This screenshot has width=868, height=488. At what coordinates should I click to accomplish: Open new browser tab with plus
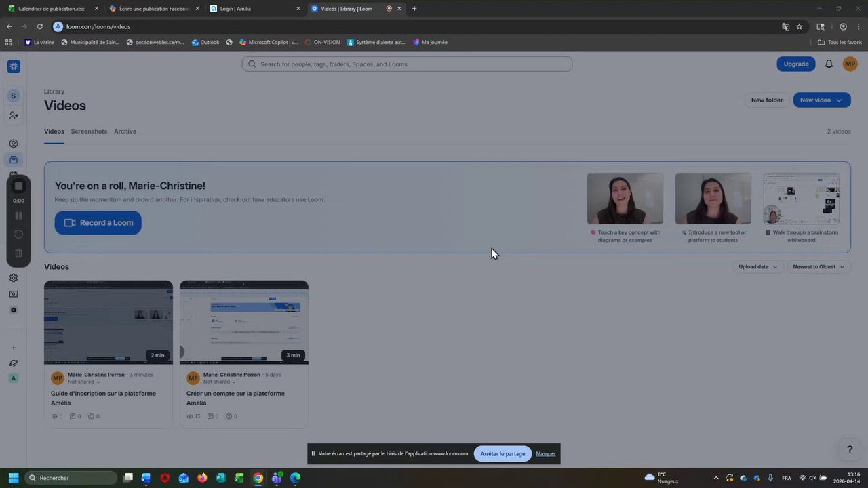pos(414,9)
